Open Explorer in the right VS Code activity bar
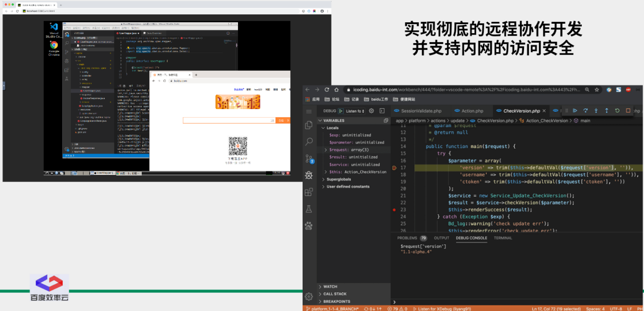644x311 pixels. coord(309,126)
